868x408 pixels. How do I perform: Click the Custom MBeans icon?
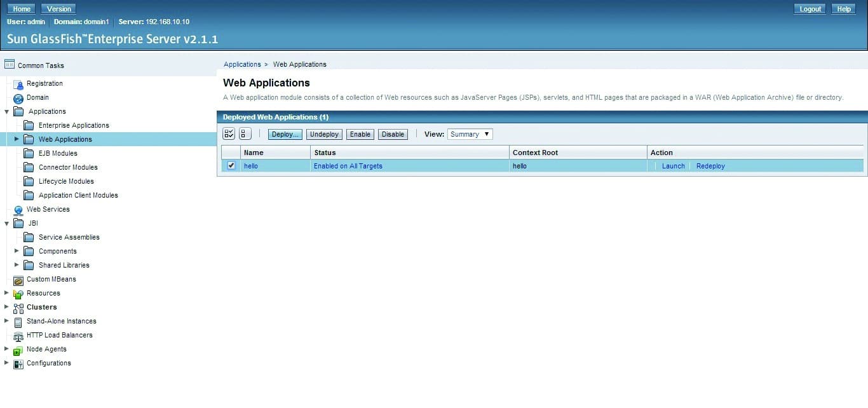18,280
